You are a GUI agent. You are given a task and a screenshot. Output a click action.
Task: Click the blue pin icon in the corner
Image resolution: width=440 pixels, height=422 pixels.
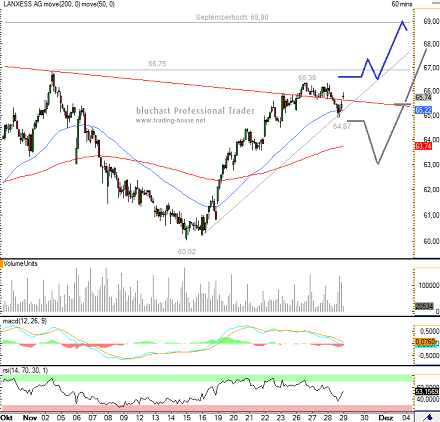click(428, 417)
